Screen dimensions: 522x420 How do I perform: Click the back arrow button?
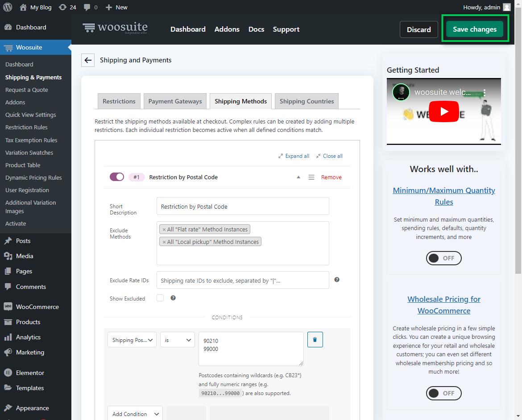(x=88, y=60)
